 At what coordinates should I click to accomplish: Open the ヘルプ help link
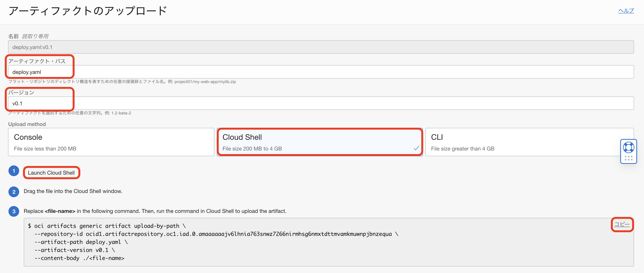[626, 11]
